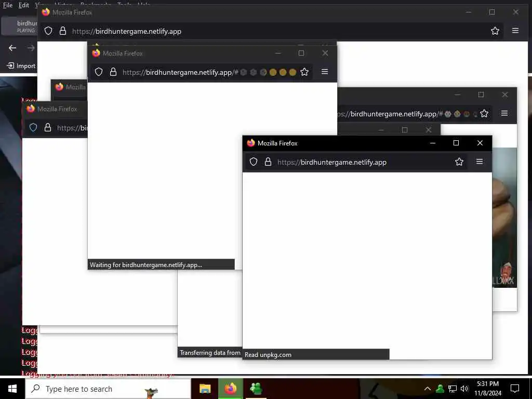This screenshot has width=532, height=399.
Task: Close the large top Firefox window
Action: pyautogui.click(x=516, y=12)
